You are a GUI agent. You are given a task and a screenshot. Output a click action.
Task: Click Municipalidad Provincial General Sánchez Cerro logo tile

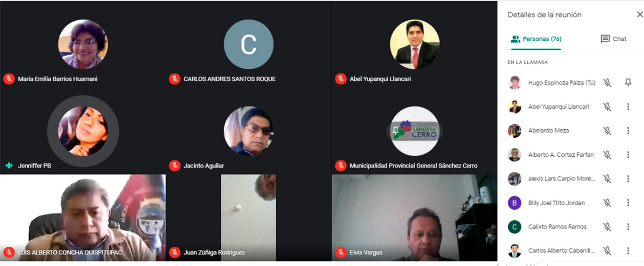415,131
